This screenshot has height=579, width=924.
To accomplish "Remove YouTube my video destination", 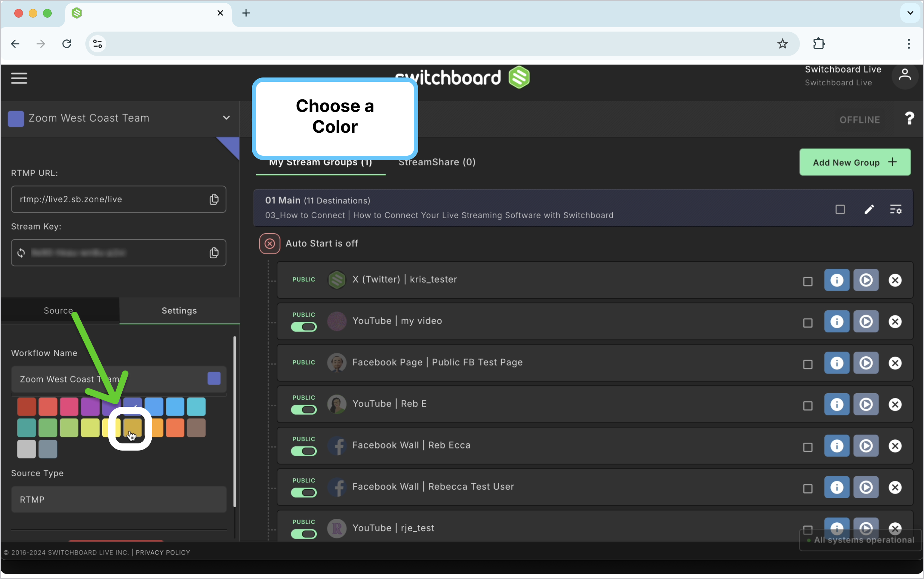I will [895, 322].
